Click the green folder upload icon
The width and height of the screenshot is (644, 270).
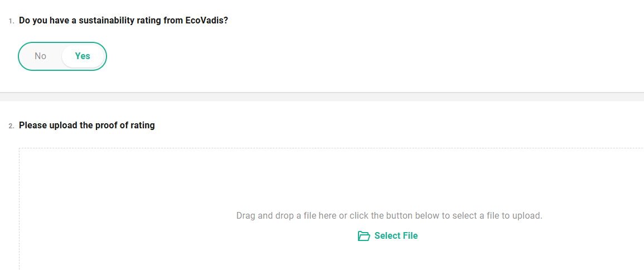tap(364, 236)
